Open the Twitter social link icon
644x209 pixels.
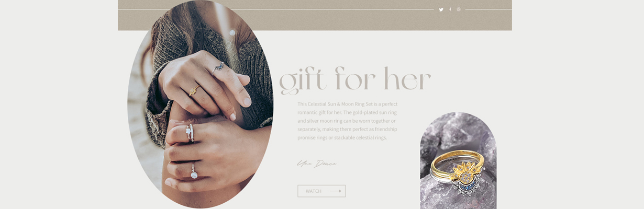pos(441,9)
